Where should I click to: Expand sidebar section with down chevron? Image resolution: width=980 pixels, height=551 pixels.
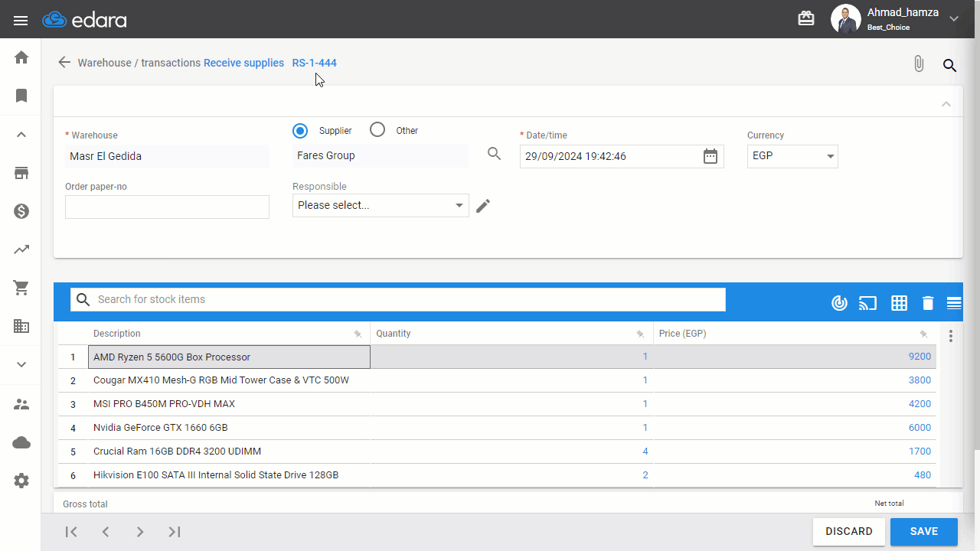coord(21,365)
